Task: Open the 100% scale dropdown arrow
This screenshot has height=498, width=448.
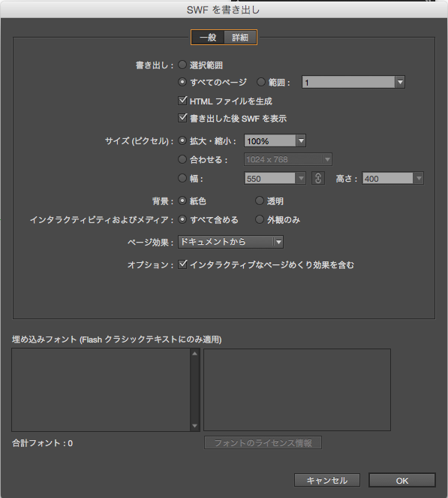Action: (301, 140)
